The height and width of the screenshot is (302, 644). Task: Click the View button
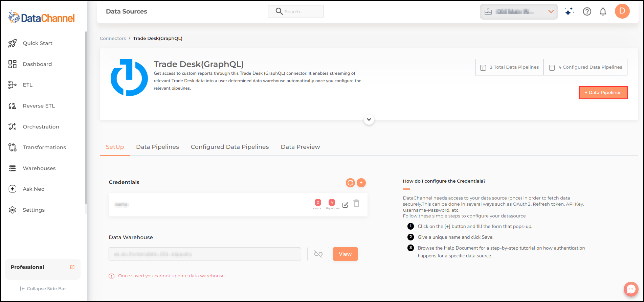click(x=345, y=254)
